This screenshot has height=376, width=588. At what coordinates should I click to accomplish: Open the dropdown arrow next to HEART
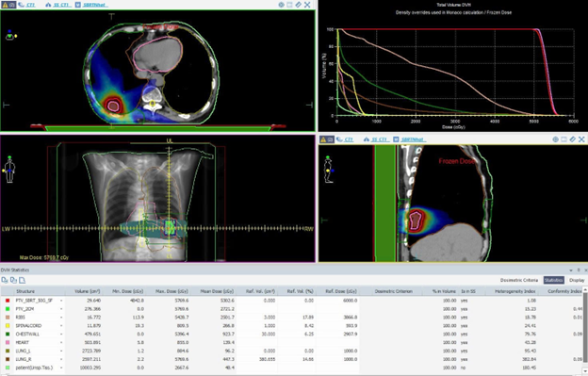click(x=61, y=343)
